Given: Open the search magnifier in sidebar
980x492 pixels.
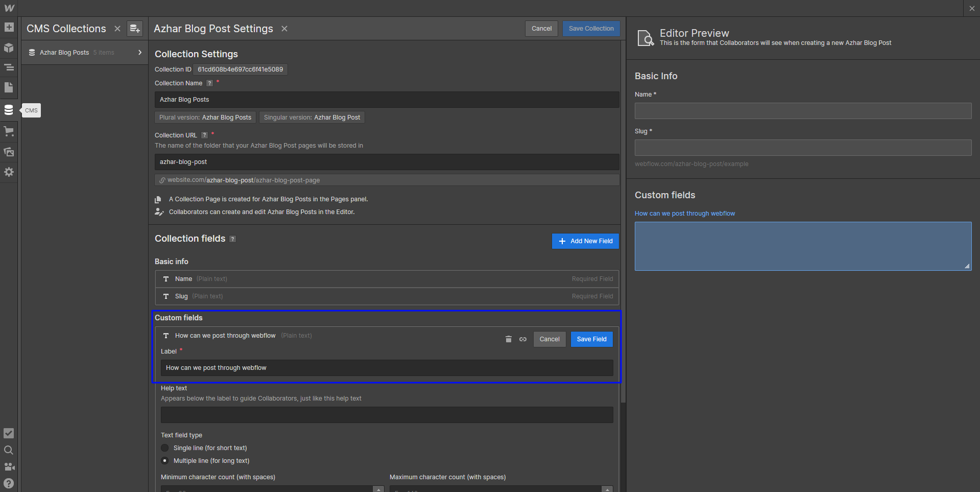Looking at the screenshot, I should tap(9, 450).
